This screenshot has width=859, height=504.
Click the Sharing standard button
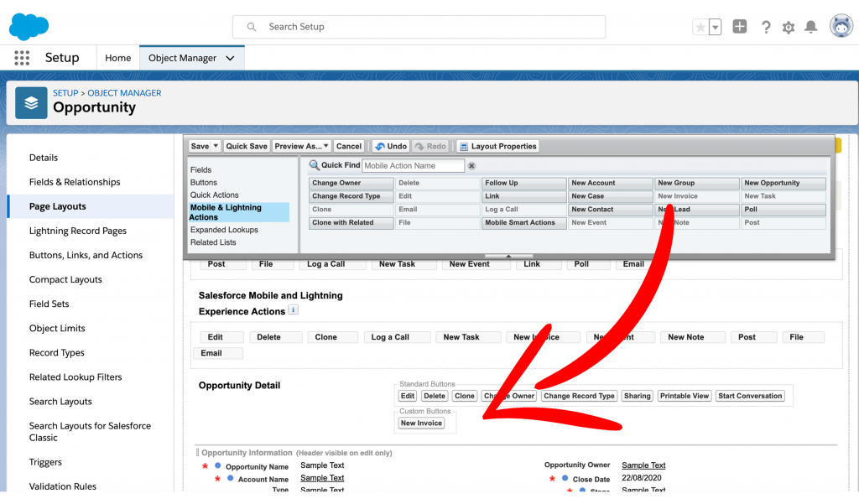pos(638,396)
